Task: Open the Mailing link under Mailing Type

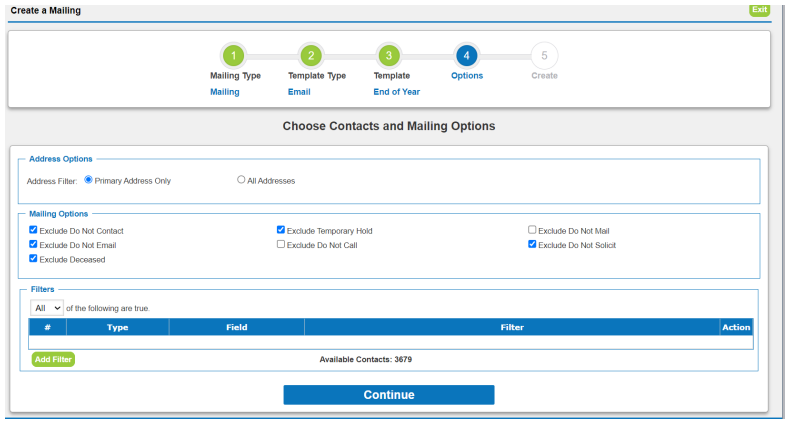Action: 225,92
